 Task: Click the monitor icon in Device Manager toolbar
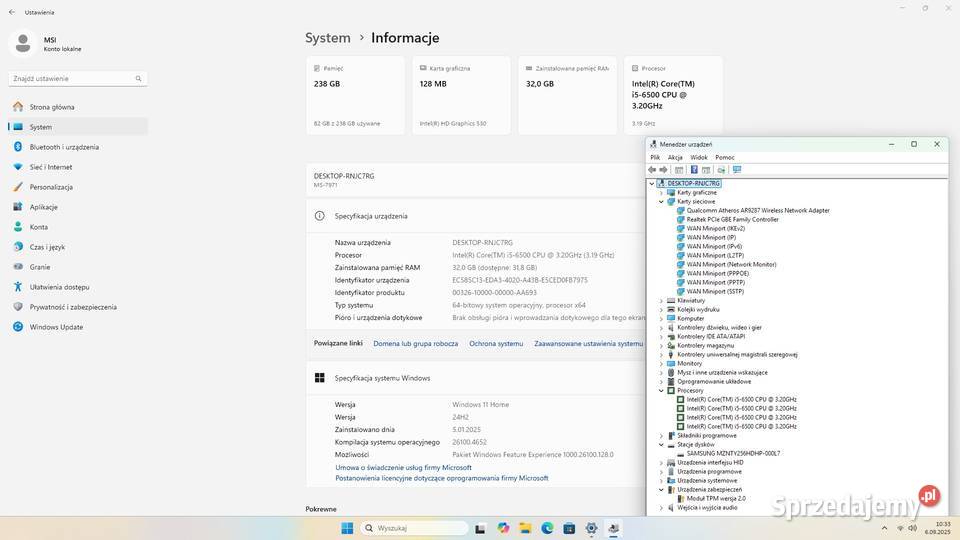click(x=737, y=170)
